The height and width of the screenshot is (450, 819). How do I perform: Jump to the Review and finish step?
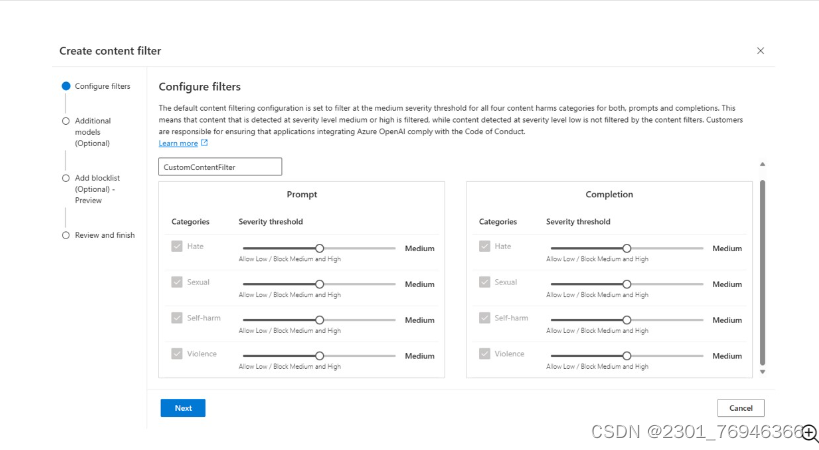(104, 235)
